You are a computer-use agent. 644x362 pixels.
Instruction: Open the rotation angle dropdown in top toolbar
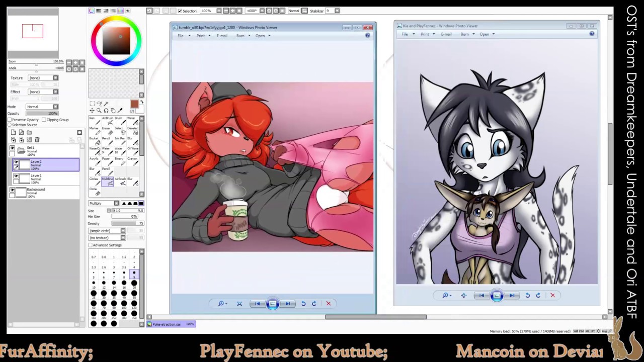(262, 11)
